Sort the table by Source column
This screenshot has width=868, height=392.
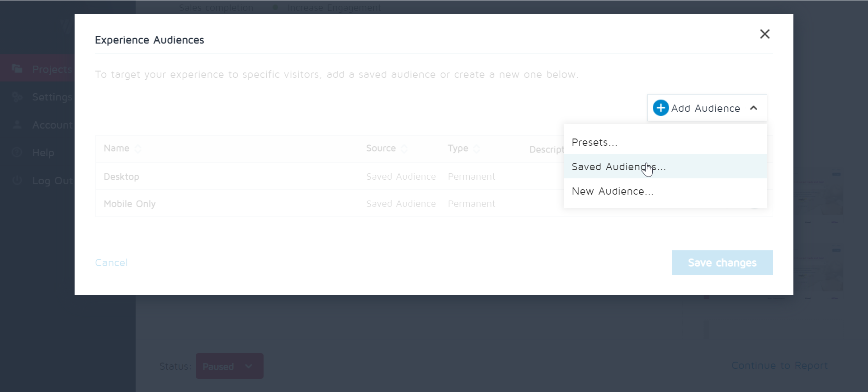click(405, 149)
